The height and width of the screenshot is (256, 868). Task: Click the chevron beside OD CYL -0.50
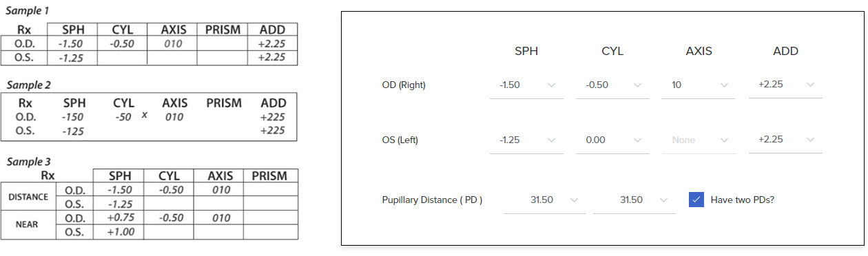(x=637, y=85)
